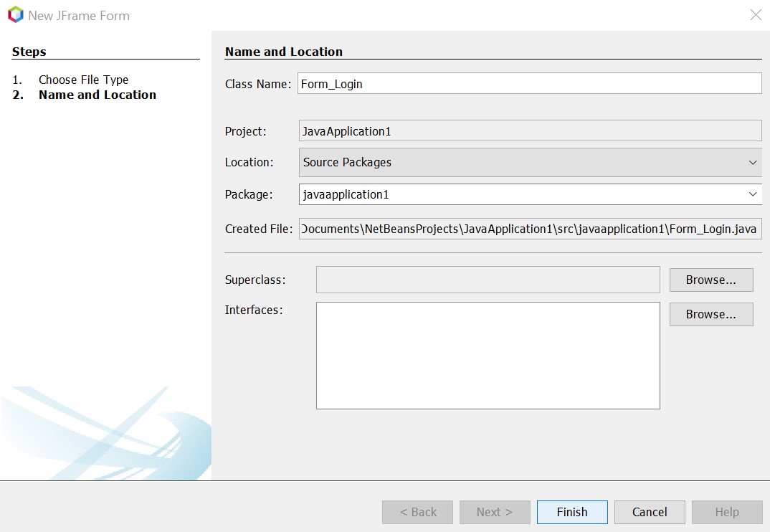Click the Help button
The width and height of the screenshot is (770, 532).
727,512
